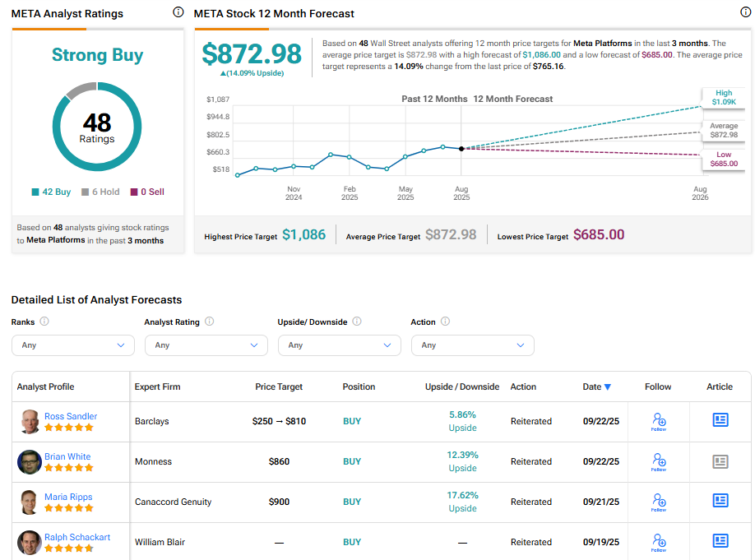The height and width of the screenshot is (560, 755).
Task: Sort the table by the Date header
Action: click(x=592, y=386)
